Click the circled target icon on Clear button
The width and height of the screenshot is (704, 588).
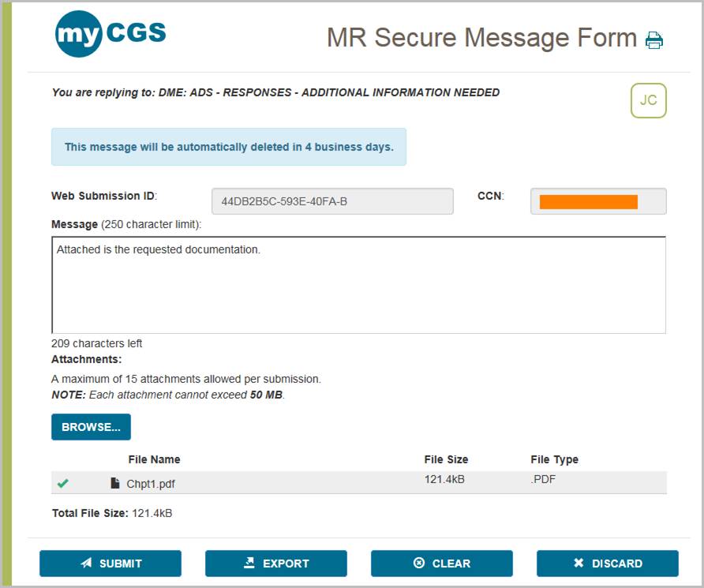418,563
